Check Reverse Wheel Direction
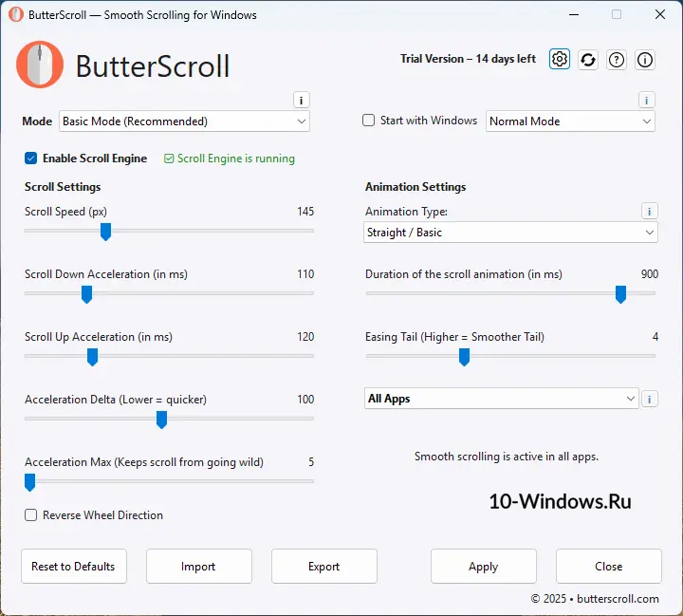683x616 pixels. [31, 515]
